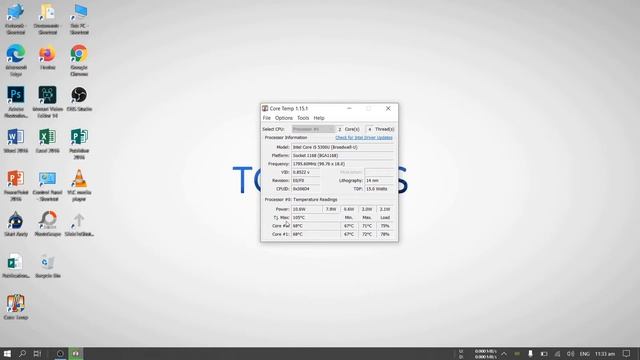Click the Tj. Max value 105°C

pyautogui.click(x=316, y=218)
